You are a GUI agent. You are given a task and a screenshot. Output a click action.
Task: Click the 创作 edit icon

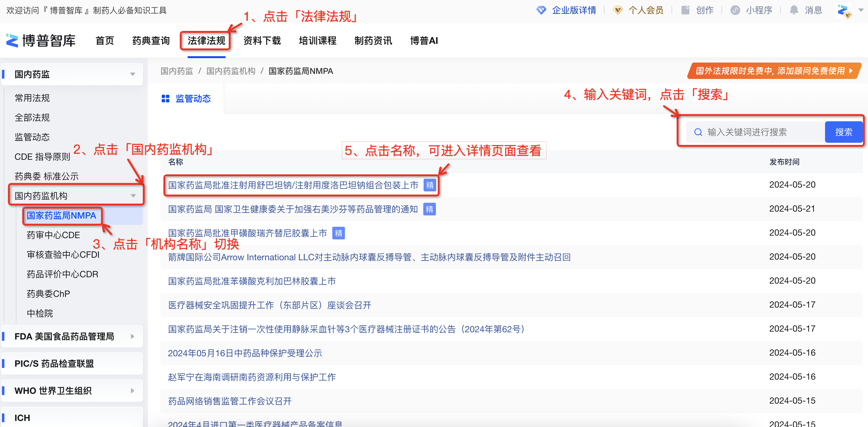point(685,10)
